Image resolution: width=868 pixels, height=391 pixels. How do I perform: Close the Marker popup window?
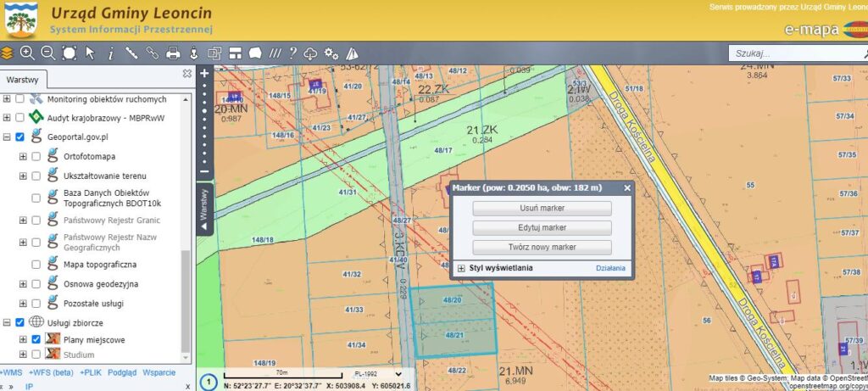tap(627, 188)
